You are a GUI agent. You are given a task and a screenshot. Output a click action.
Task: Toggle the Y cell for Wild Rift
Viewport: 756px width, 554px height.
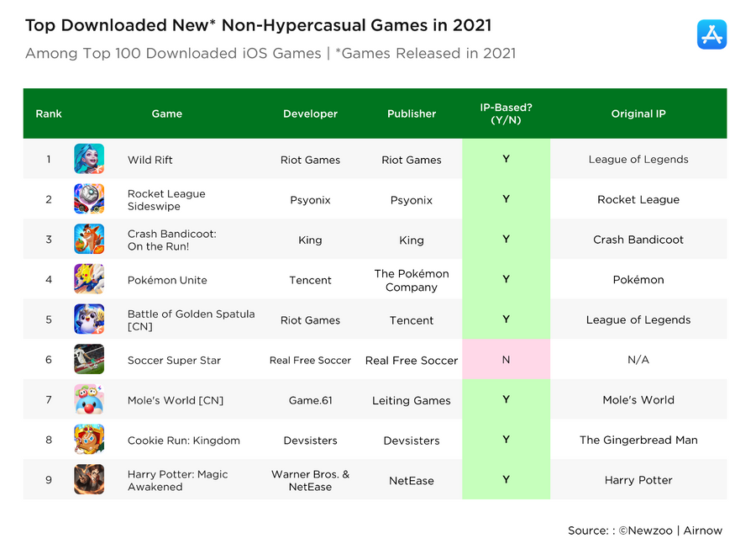(x=506, y=159)
